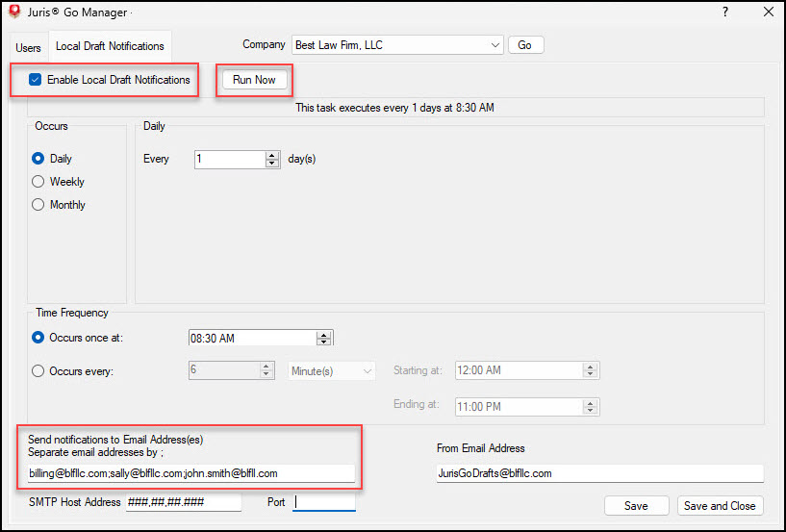786x532 pixels.
Task: Increase the Occurs once at time
Action: click(x=324, y=335)
